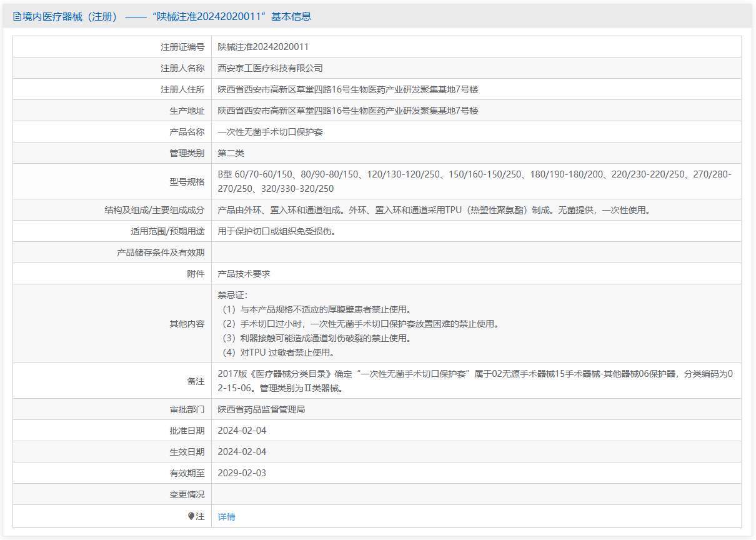756x540 pixels.
Task: Select expiry date 2029-02-03
Action: point(242,473)
